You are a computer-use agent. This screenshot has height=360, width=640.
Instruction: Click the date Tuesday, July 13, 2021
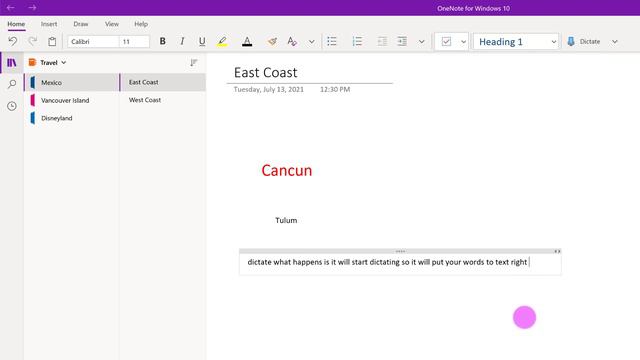[269, 89]
